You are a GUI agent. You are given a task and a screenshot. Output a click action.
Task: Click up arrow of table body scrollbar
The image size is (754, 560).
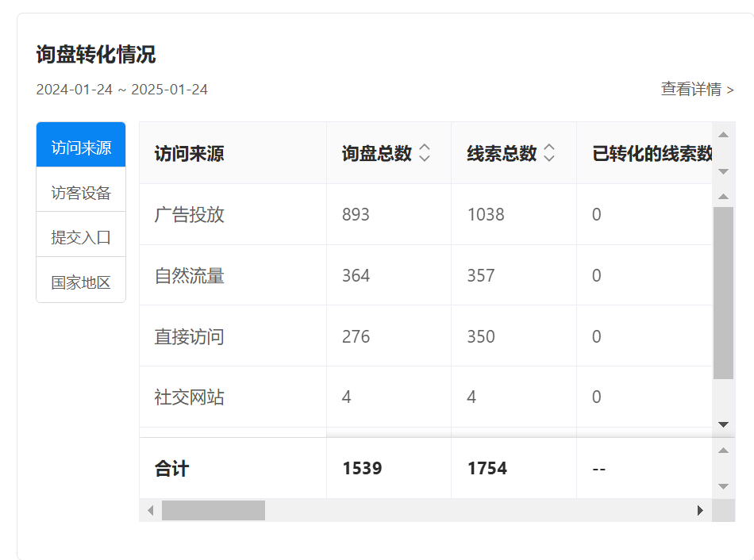coord(723,196)
